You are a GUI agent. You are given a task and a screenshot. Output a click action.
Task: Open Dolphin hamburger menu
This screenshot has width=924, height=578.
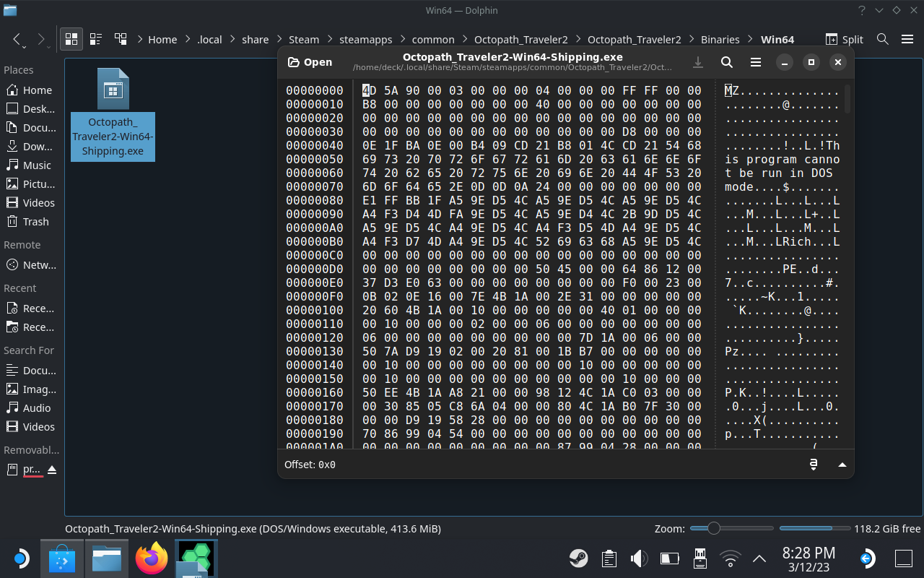point(907,39)
